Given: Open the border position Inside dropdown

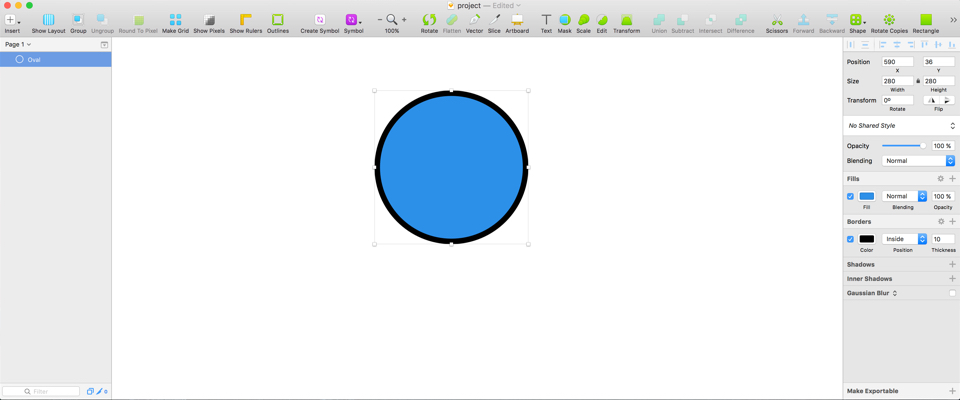Looking at the screenshot, I should (x=905, y=240).
